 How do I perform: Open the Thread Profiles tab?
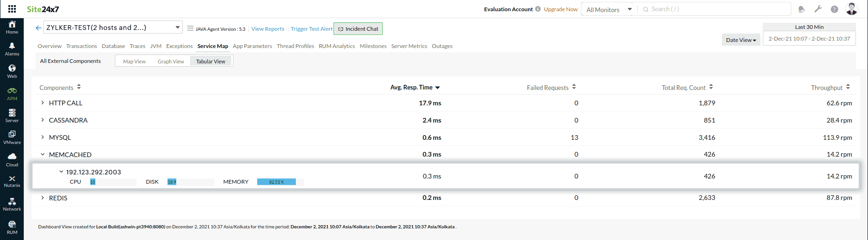[295, 46]
